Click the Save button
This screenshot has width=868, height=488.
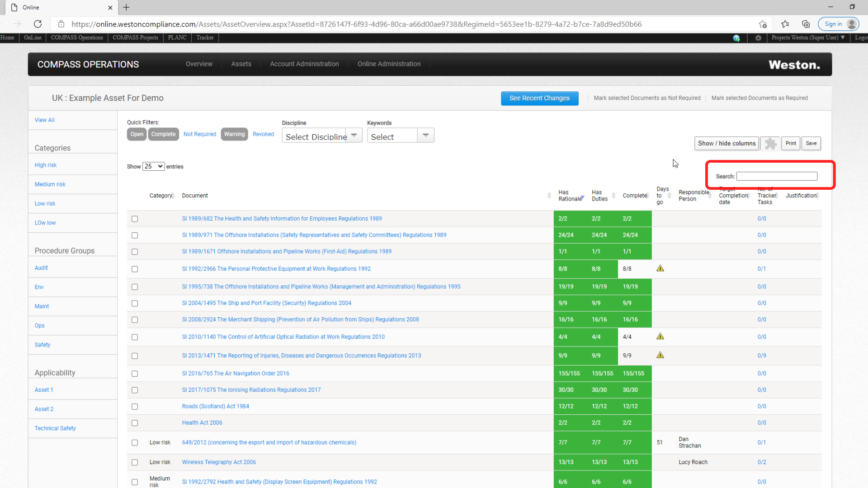[x=811, y=144]
